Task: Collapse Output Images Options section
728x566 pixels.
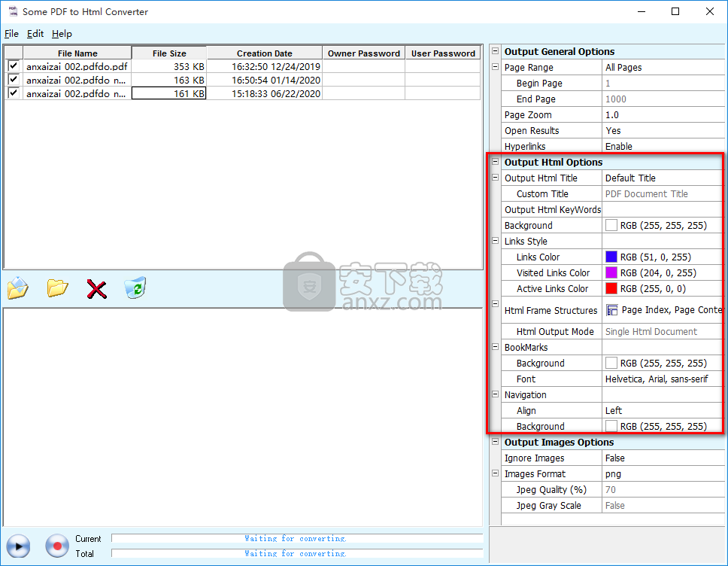Action: point(496,442)
